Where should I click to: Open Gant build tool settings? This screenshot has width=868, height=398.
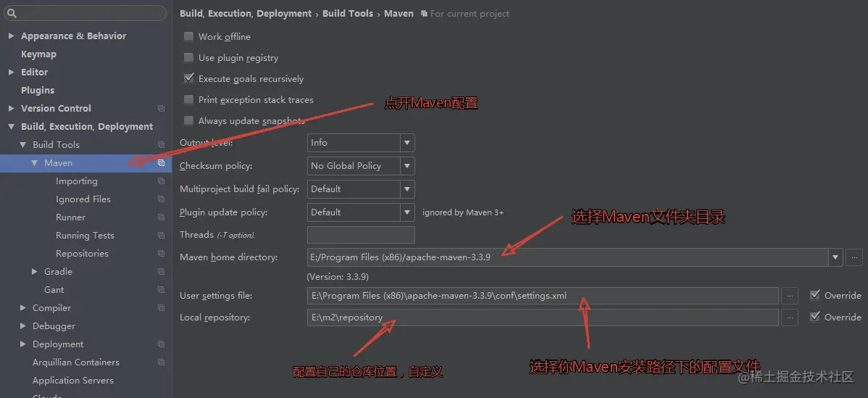[x=54, y=290]
